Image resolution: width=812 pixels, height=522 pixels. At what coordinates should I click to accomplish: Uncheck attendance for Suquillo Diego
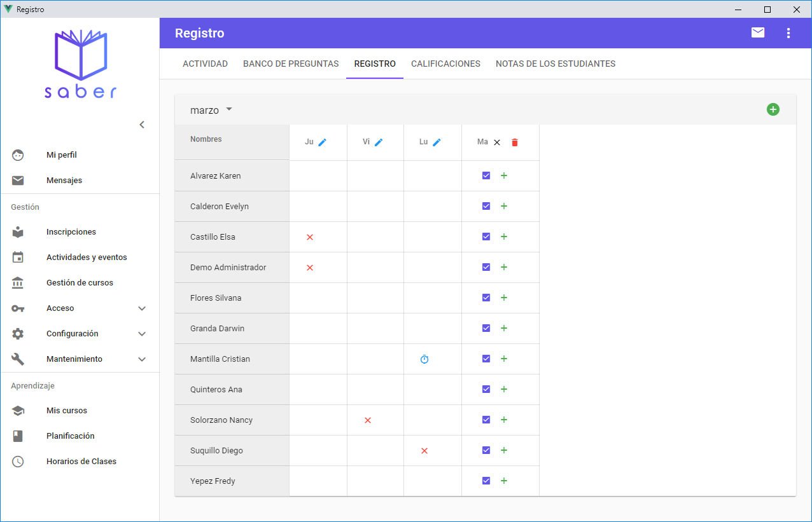[x=486, y=450]
